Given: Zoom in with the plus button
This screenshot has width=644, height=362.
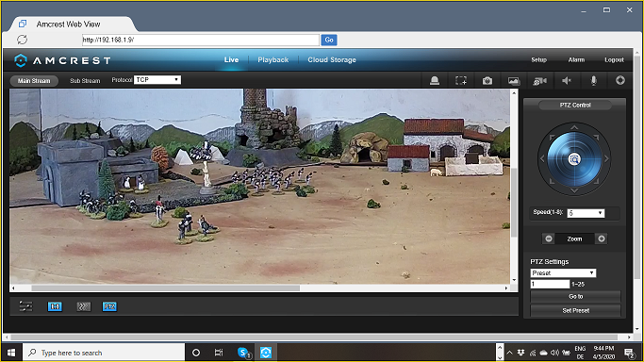Looking at the screenshot, I should coord(602,239).
